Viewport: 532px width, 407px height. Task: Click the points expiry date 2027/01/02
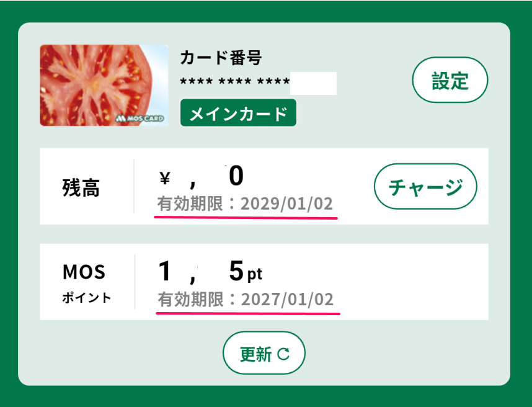286,299
